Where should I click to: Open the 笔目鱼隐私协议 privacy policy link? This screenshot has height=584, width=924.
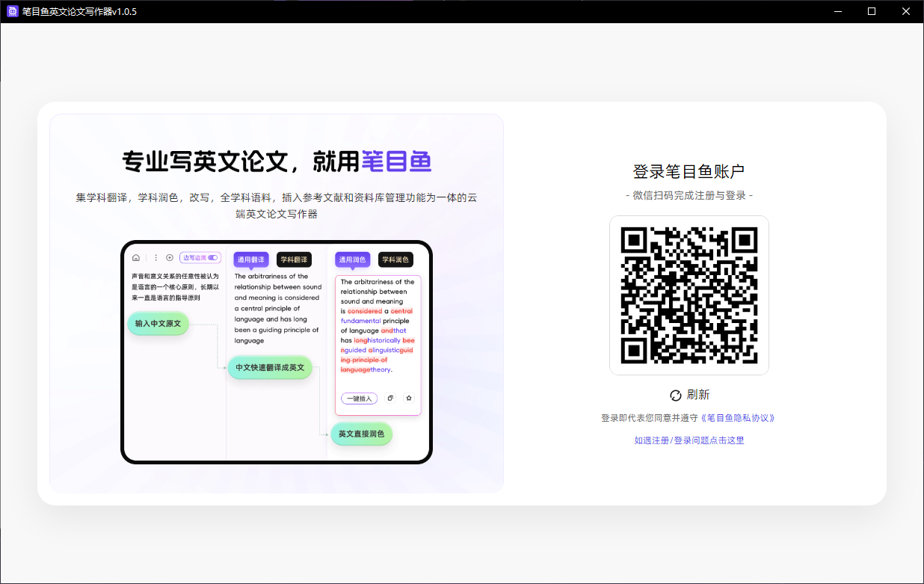pos(739,418)
